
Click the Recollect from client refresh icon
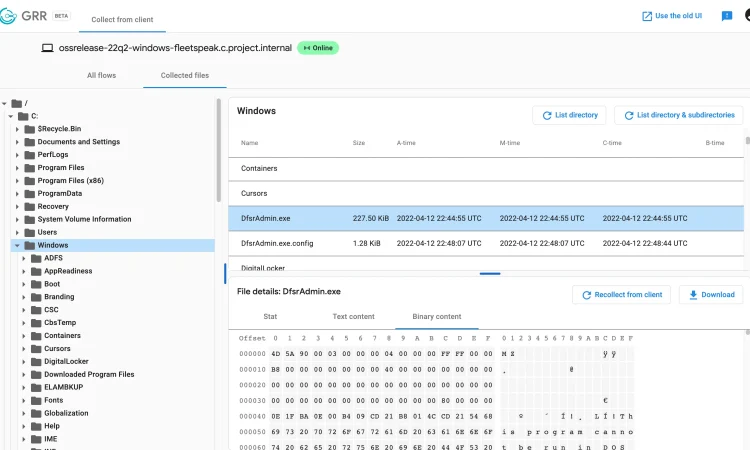click(586, 295)
